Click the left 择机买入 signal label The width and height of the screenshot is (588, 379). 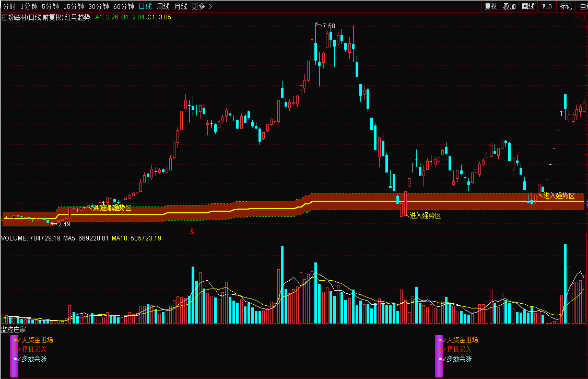tap(34, 349)
